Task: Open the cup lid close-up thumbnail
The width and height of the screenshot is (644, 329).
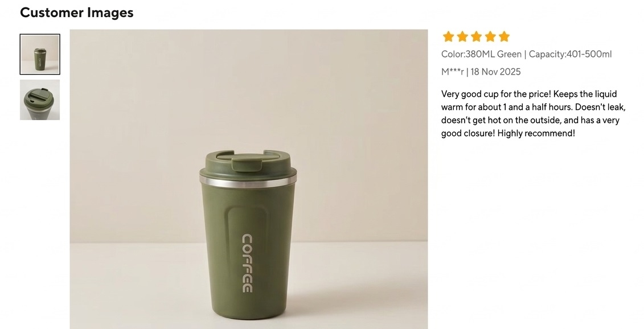Action: click(40, 100)
